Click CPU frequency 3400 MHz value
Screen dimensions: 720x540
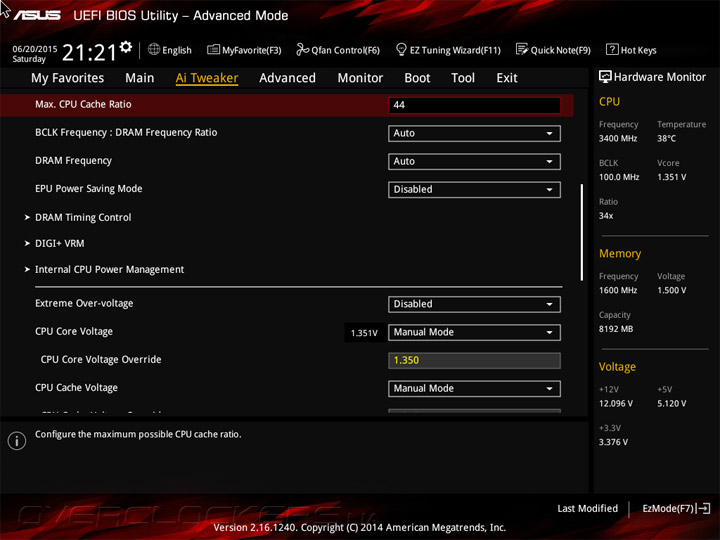coord(618,138)
